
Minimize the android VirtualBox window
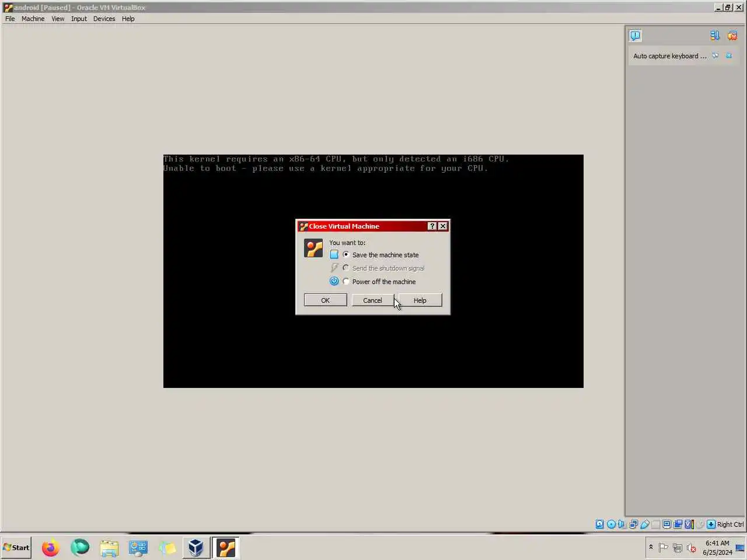(x=718, y=8)
